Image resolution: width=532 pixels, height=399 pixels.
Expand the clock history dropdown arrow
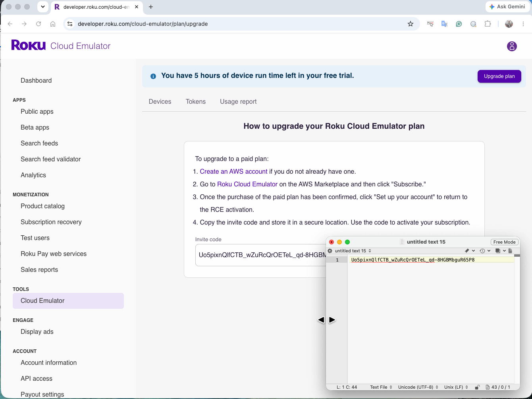[489, 251]
